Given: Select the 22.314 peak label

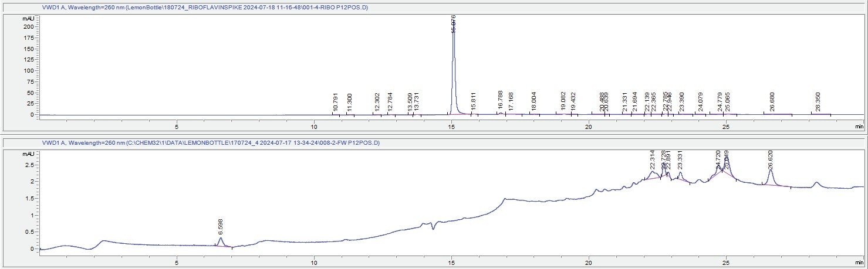Looking at the screenshot, I should [653, 160].
